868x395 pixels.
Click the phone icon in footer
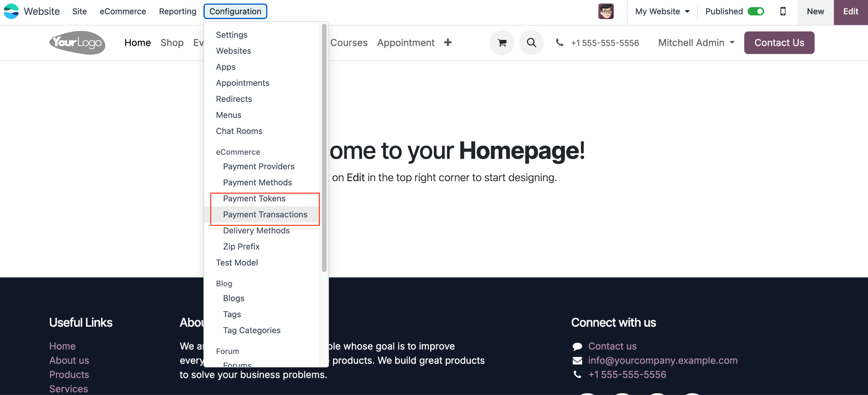point(577,375)
